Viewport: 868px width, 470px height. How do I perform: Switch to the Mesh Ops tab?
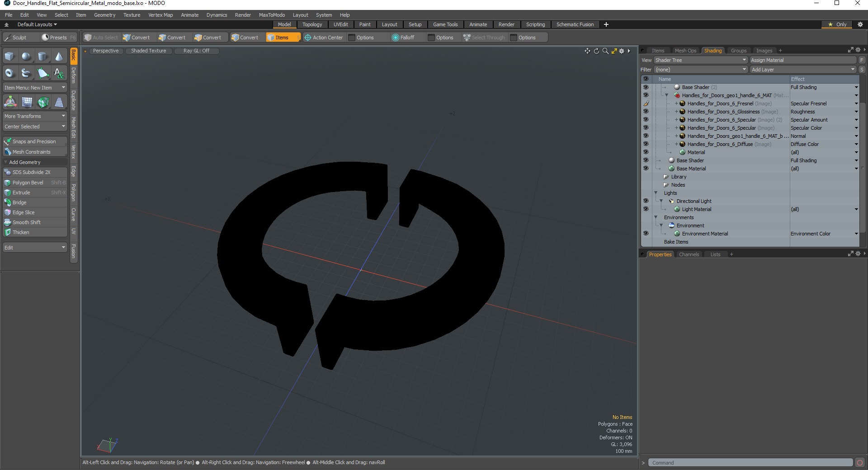pos(685,51)
